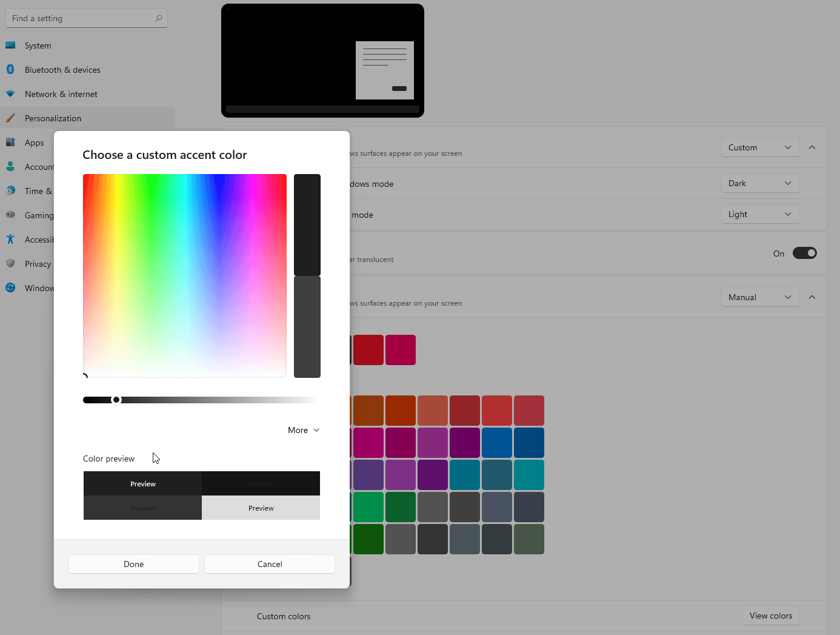This screenshot has height=635, width=840.
Task: Open the Custom mode dropdown
Action: (x=760, y=147)
